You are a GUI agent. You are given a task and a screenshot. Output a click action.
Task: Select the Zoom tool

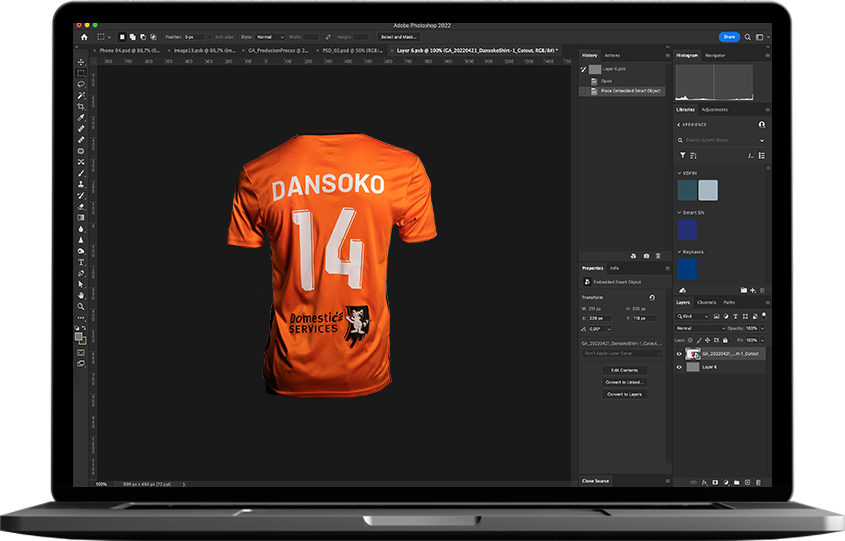tap(81, 307)
